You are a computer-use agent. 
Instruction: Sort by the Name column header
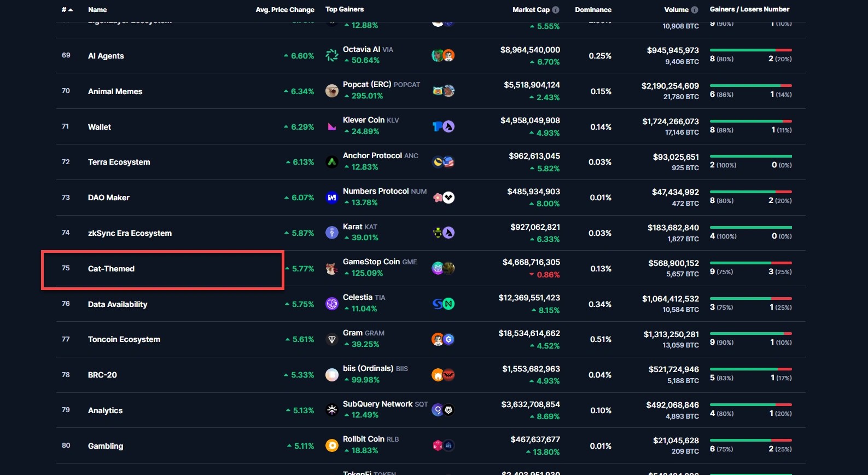pos(97,10)
